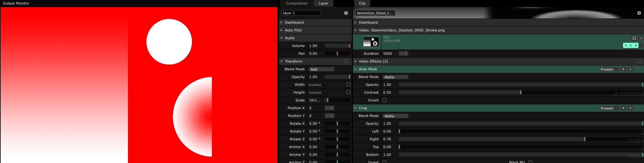Click the B bypass button on Auto Mask
644x163 pixels.
point(623,69)
